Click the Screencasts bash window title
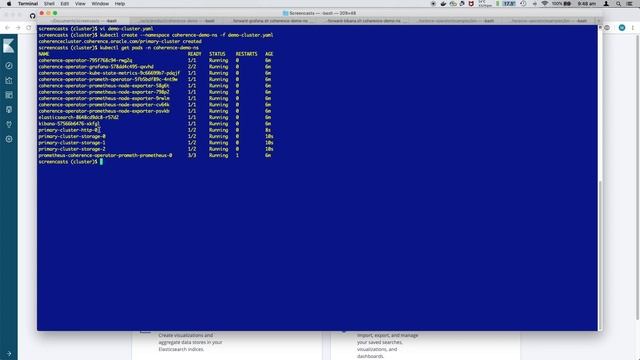Viewport: 640px width, 360px height. (x=320, y=13)
